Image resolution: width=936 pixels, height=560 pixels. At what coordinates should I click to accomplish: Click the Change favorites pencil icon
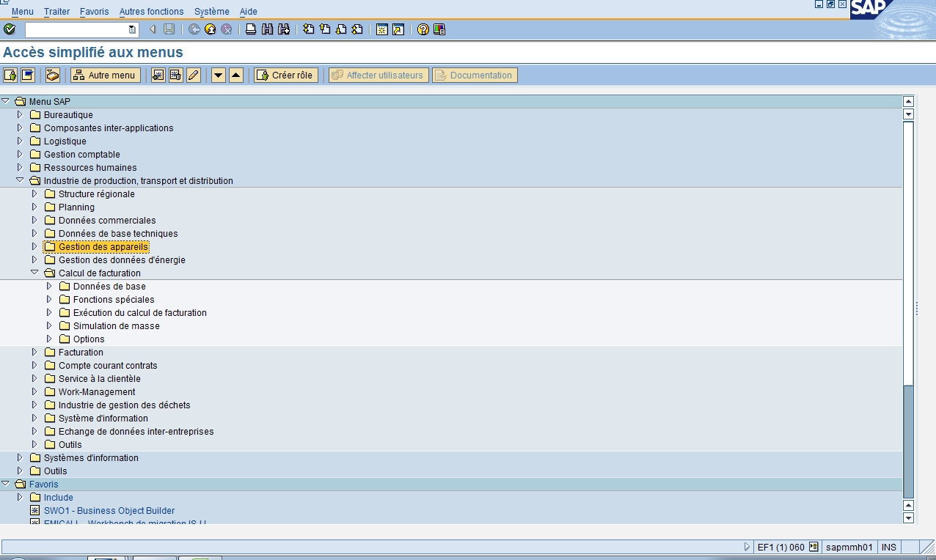tap(194, 75)
